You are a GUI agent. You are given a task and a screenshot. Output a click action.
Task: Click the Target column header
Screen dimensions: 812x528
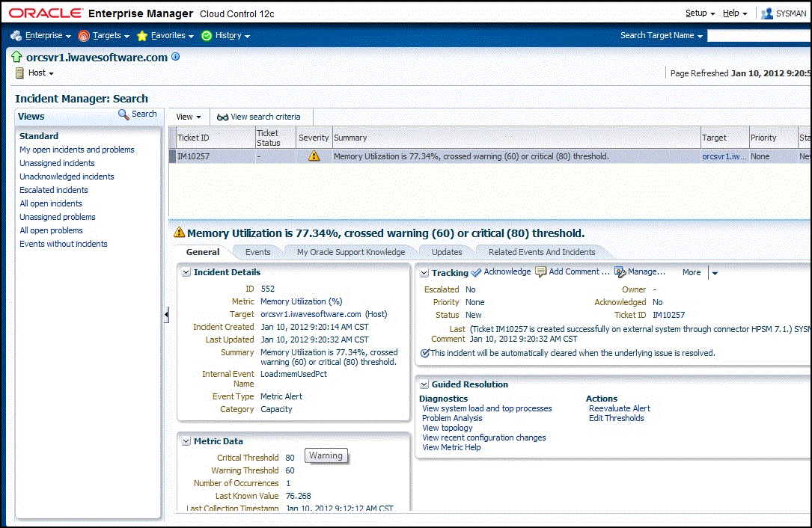725,138
